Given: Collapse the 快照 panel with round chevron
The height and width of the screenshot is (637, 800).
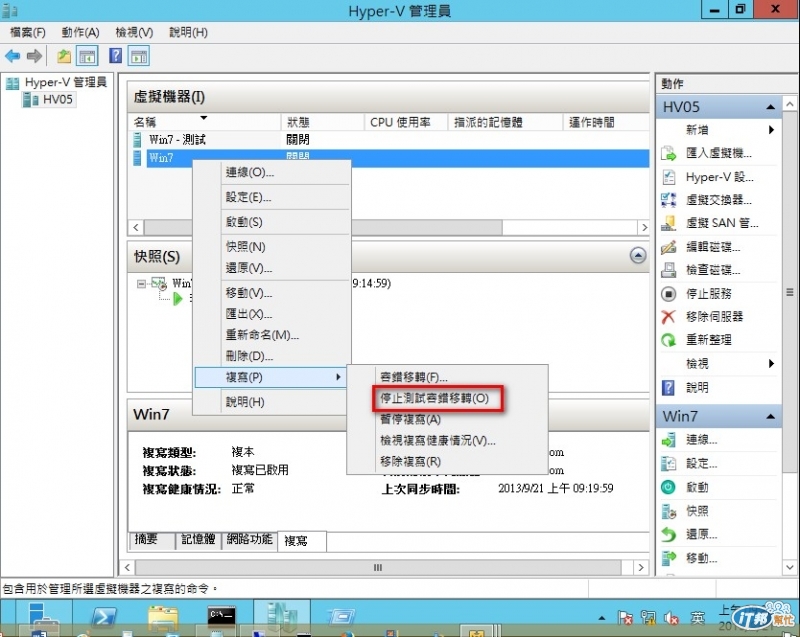Looking at the screenshot, I should (x=638, y=255).
